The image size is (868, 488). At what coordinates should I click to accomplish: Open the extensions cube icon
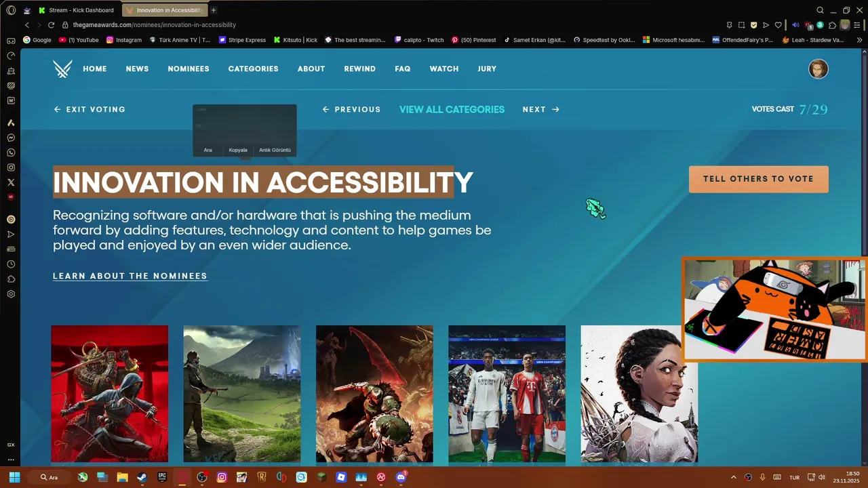tap(832, 25)
